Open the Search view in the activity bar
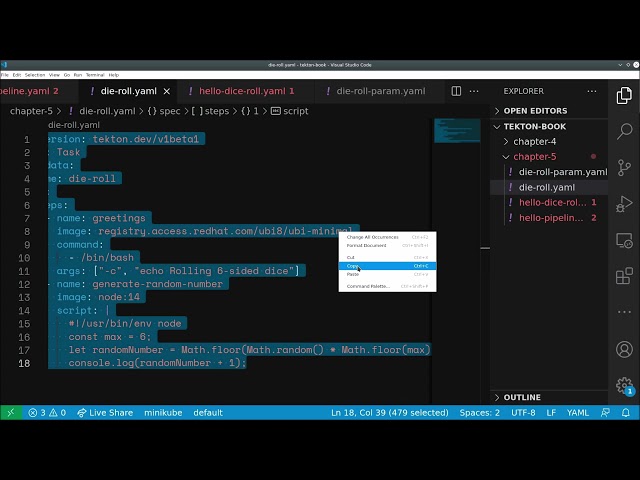Image resolution: width=640 pixels, height=480 pixels. click(624, 131)
